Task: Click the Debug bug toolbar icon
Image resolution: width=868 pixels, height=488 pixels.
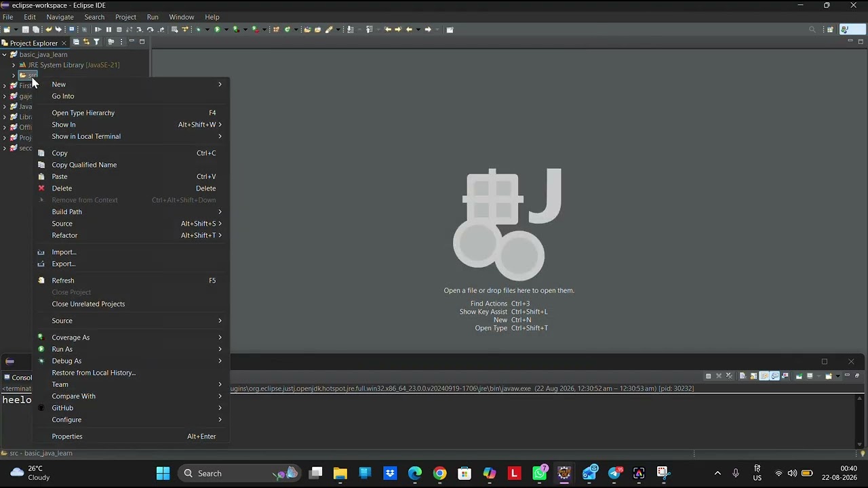Action: 199,30
